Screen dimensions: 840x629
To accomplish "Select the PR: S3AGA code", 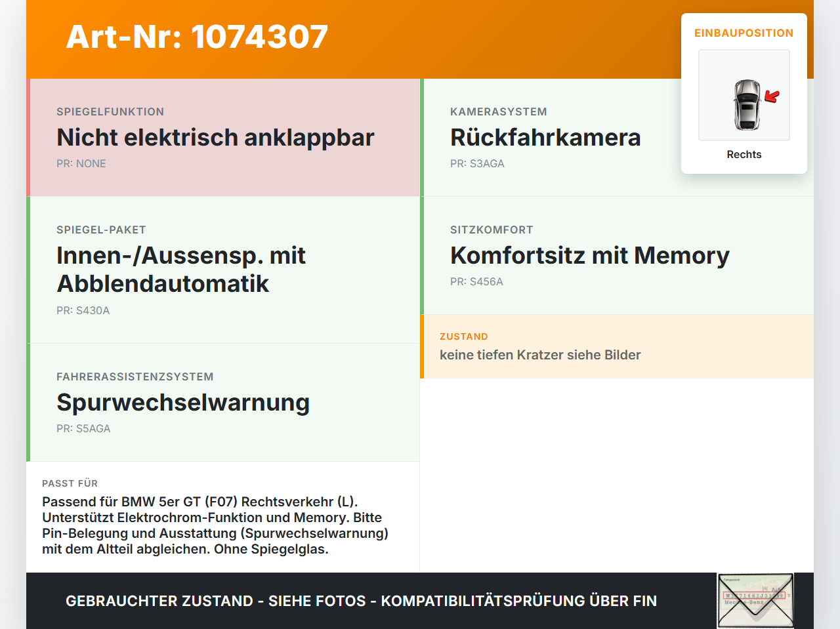I will pyautogui.click(x=477, y=163).
